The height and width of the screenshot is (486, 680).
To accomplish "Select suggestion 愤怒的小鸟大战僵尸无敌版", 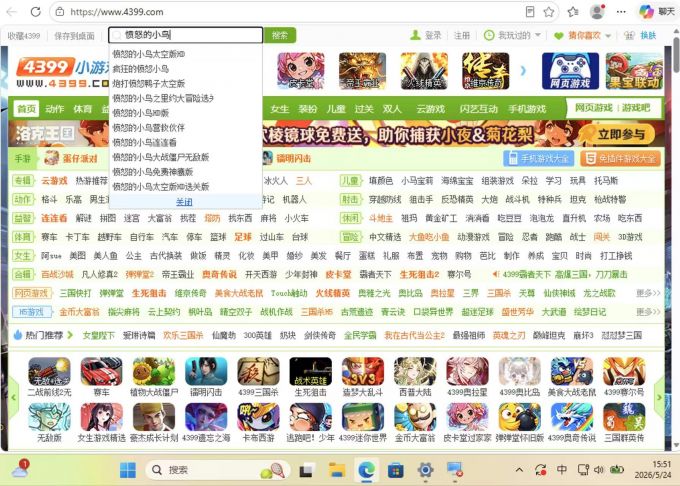I will 161,157.
